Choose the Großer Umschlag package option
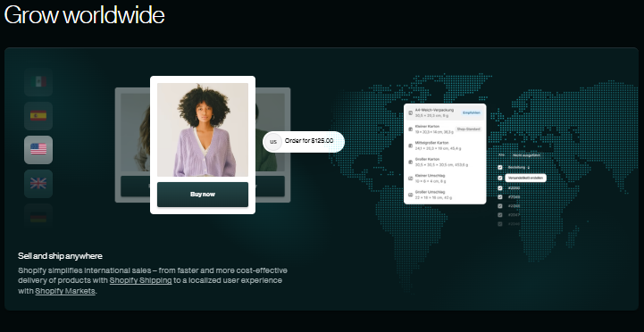 [x=445, y=195]
